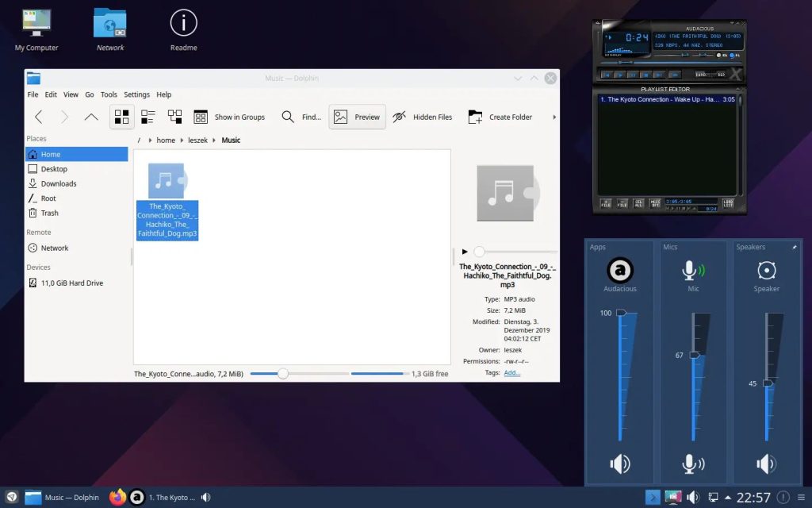This screenshot has height=508, width=812.
Task: Open the EQ button in Audacious
Action: (718, 55)
